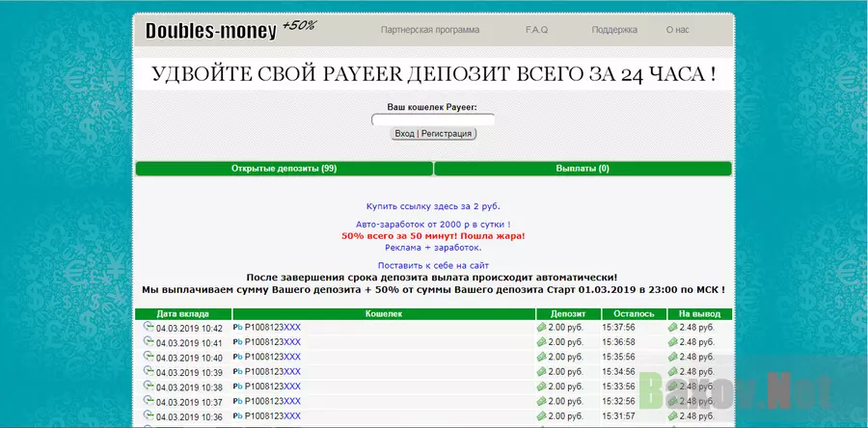The height and width of the screenshot is (428, 868).
Task: Click the Payeer logo icon in the 10:37 row
Action: pos(238,401)
